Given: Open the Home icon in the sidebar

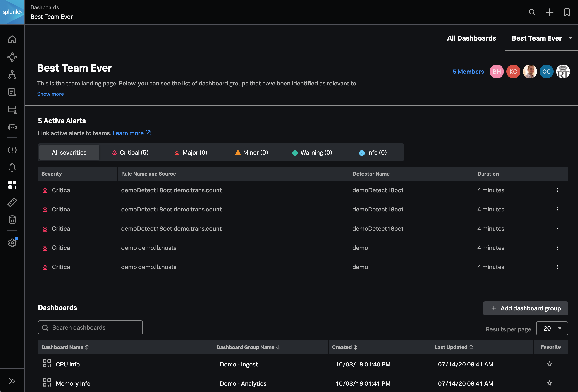Looking at the screenshot, I should [12, 39].
